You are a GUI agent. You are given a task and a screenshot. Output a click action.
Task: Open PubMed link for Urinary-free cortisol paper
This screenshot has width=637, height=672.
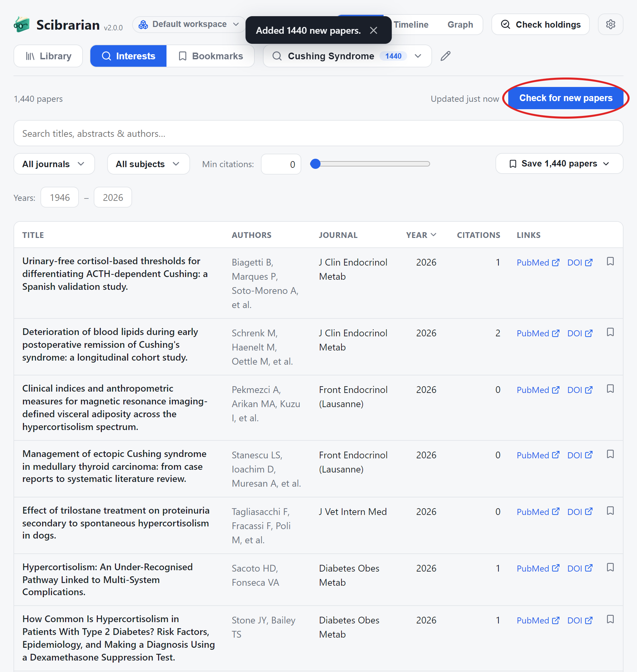[538, 263]
